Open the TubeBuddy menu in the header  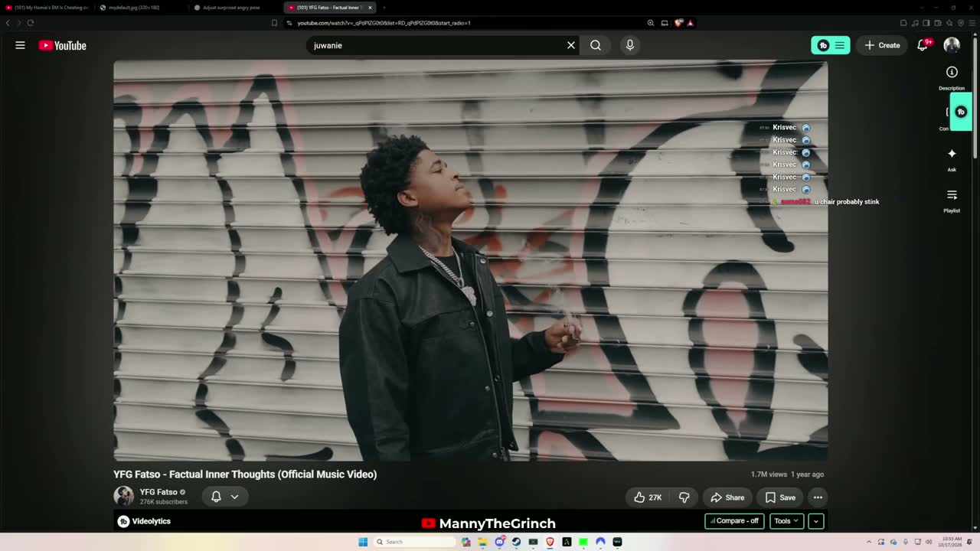831,45
